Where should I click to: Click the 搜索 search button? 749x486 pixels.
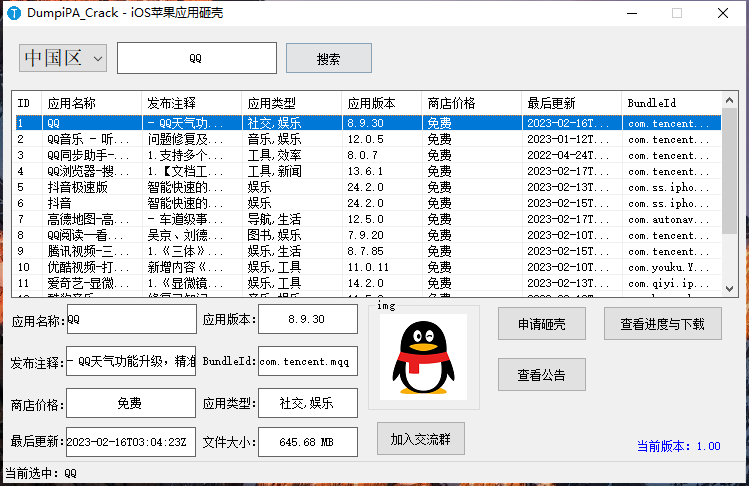pyautogui.click(x=329, y=58)
